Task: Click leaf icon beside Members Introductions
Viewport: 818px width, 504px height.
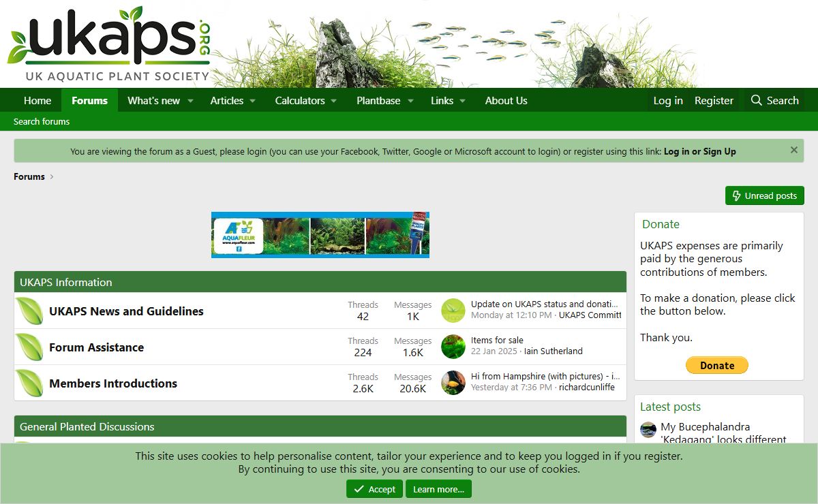Action: [29, 383]
